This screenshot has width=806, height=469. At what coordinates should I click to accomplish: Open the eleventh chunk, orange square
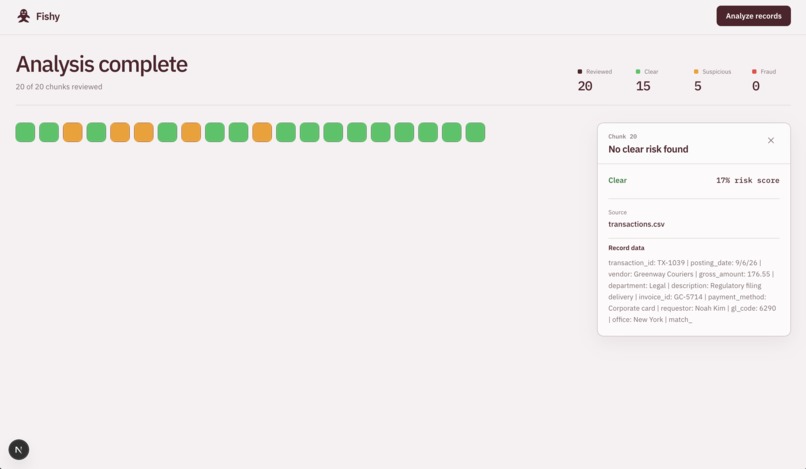262,132
